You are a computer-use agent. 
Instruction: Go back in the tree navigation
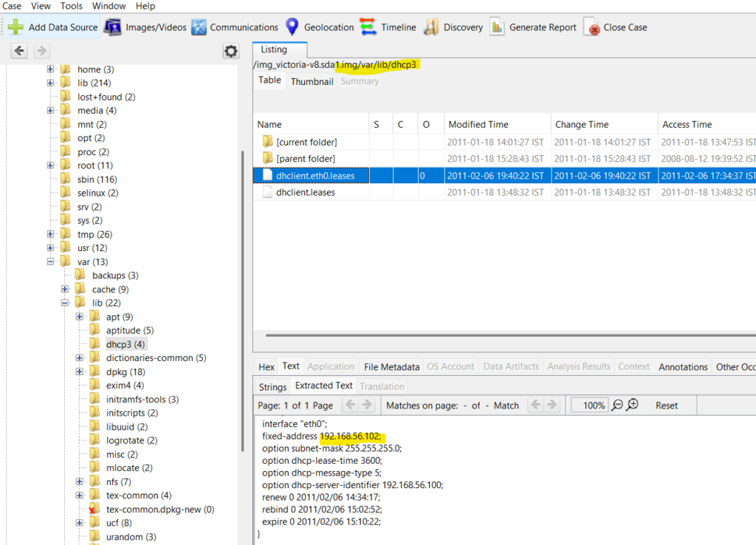click(x=19, y=51)
